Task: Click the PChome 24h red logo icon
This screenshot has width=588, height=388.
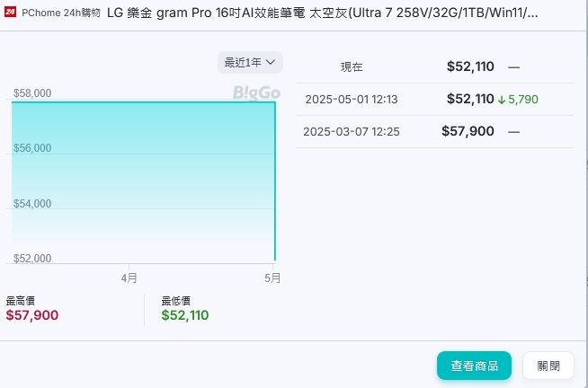Action: [x=10, y=13]
